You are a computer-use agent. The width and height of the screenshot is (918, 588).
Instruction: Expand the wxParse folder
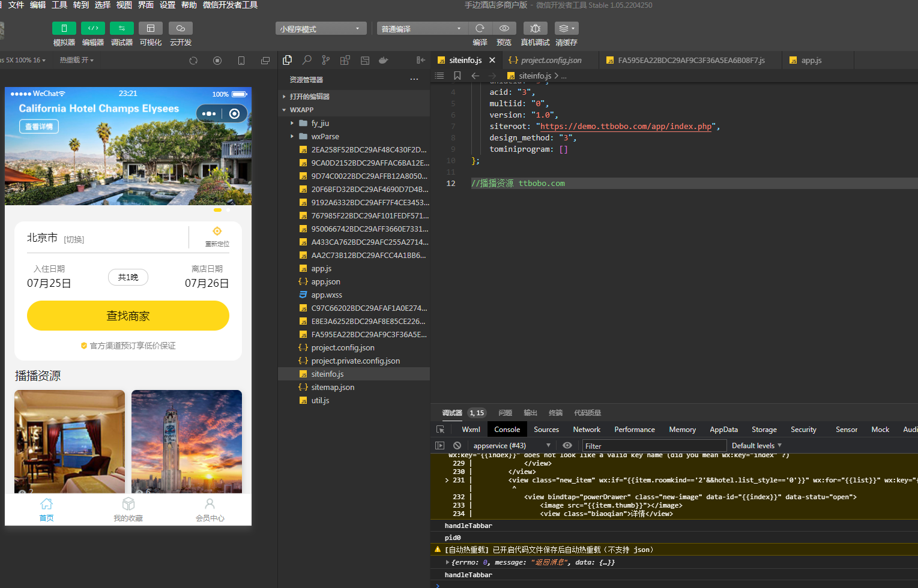(x=354, y=136)
